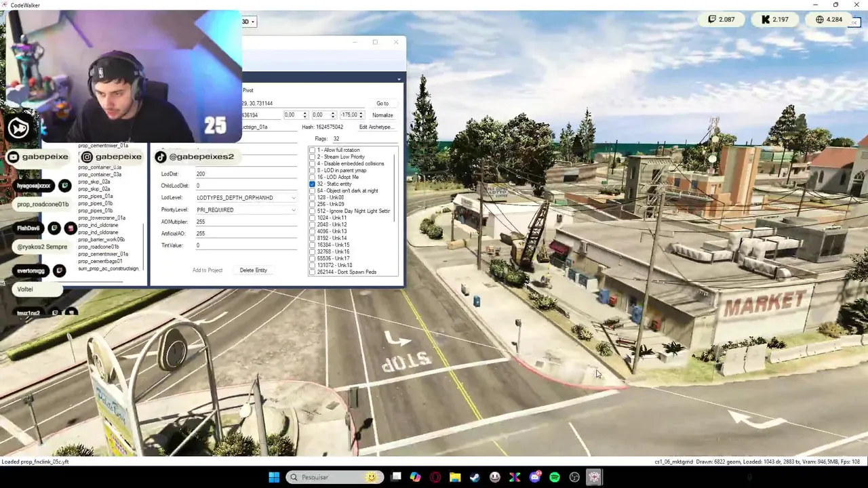Click Edit Archetype button
Screen dimensions: 868x488
(376, 127)
